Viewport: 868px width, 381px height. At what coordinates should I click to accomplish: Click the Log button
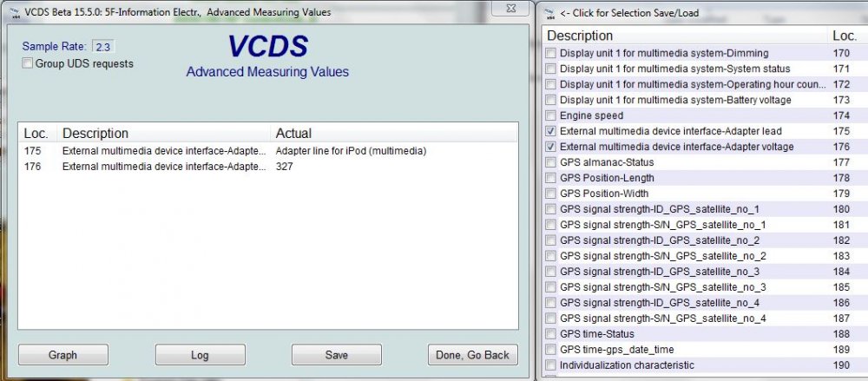200,355
